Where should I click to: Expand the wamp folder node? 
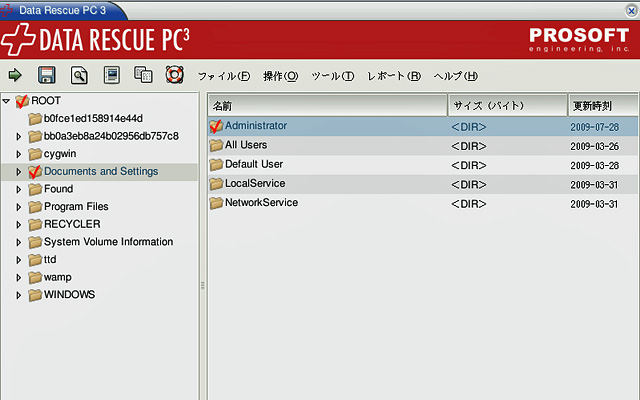point(18,278)
